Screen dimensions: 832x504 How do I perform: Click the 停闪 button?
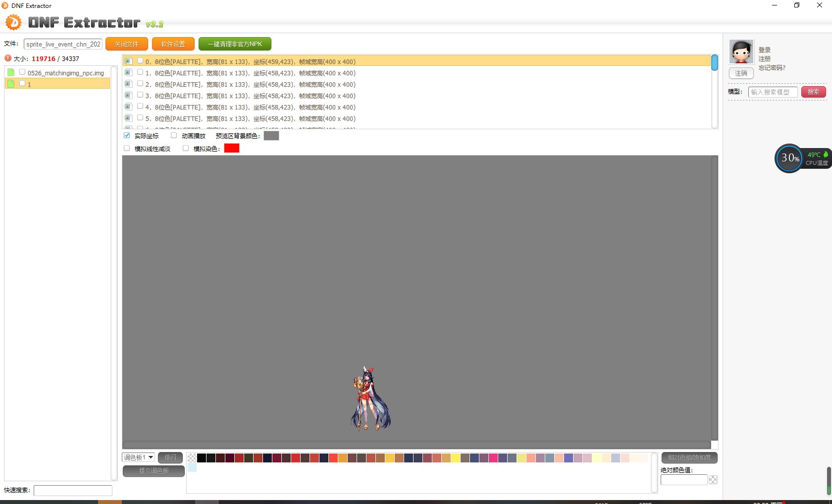170,457
